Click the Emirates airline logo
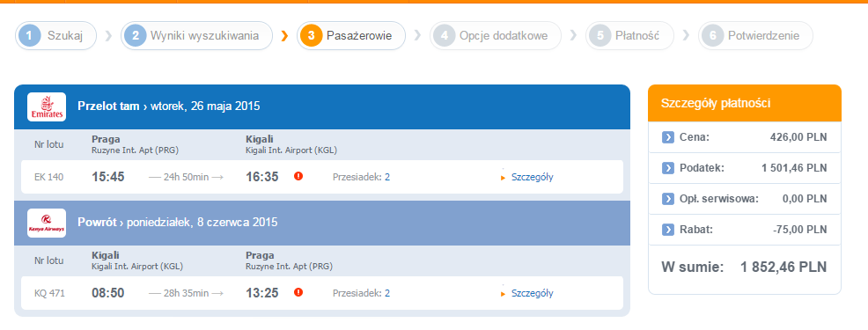This screenshot has width=868, height=330. point(47,106)
